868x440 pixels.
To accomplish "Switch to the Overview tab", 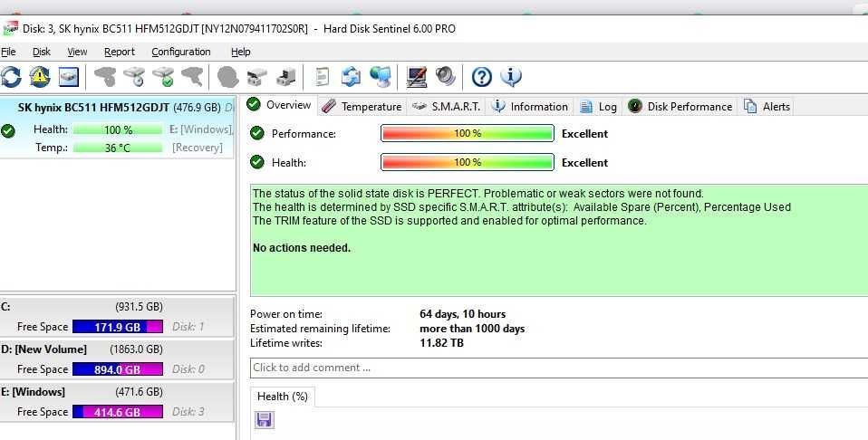I will pos(280,105).
